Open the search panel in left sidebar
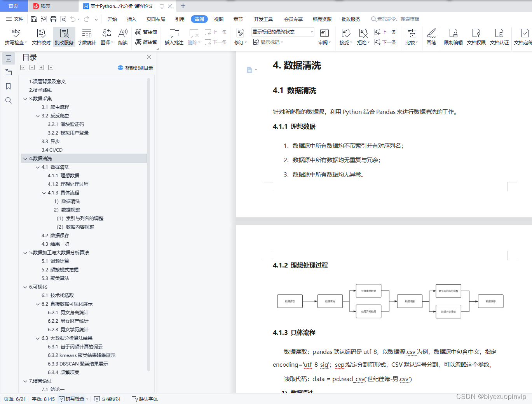Viewport: 532px width, 404px height. [8, 100]
